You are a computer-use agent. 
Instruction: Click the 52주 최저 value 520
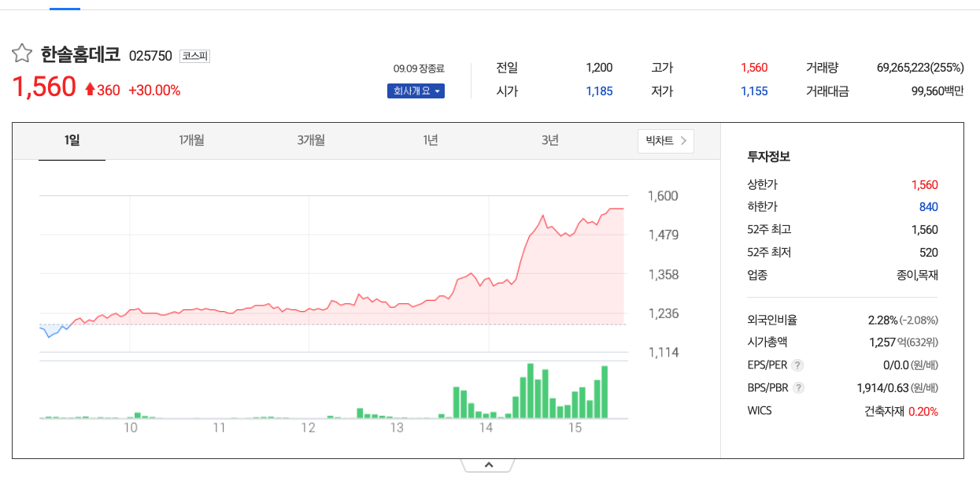[x=929, y=253]
